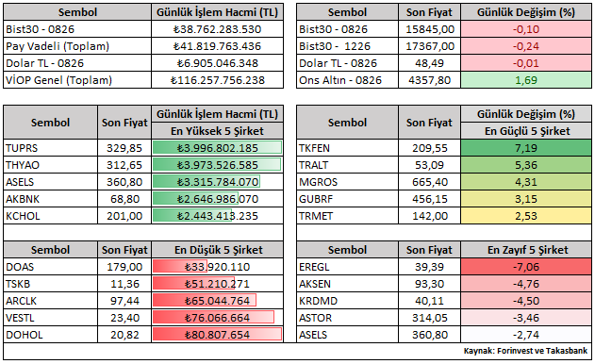Click the MGROS last price 665,40
This screenshot has height=364, width=595.
(429, 182)
